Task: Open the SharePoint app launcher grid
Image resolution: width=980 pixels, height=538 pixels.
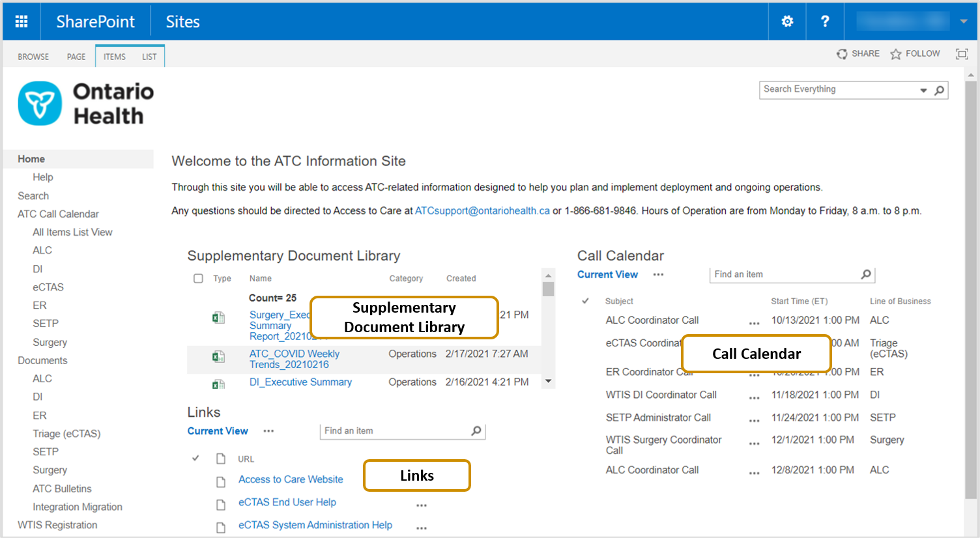Action: point(22,21)
